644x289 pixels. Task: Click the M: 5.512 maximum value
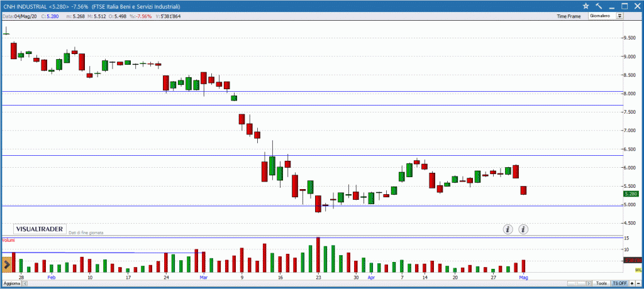click(x=97, y=16)
